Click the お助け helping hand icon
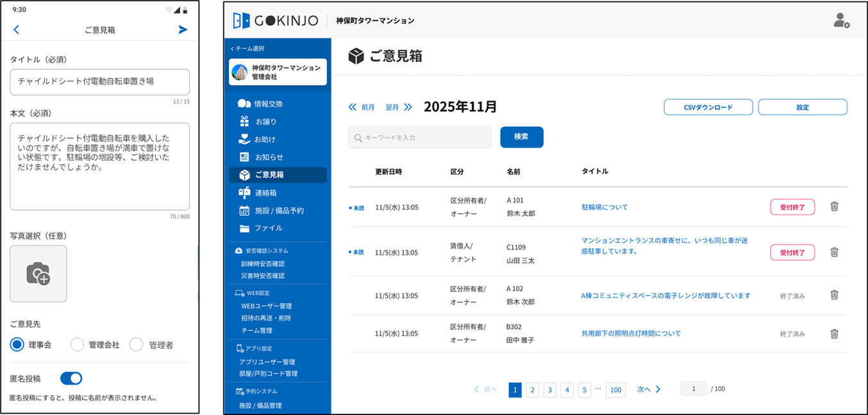The image size is (868, 415). click(244, 139)
